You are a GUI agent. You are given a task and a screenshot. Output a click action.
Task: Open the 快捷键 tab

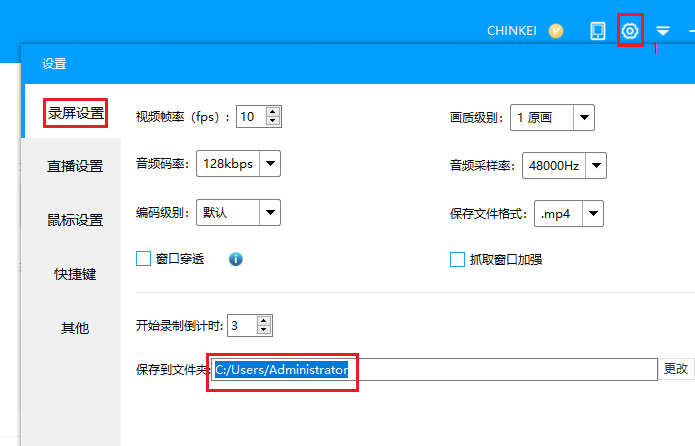tap(75, 274)
